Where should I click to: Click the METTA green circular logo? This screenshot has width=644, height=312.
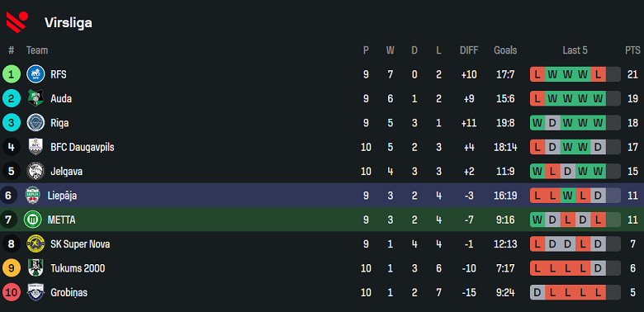tap(32, 220)
